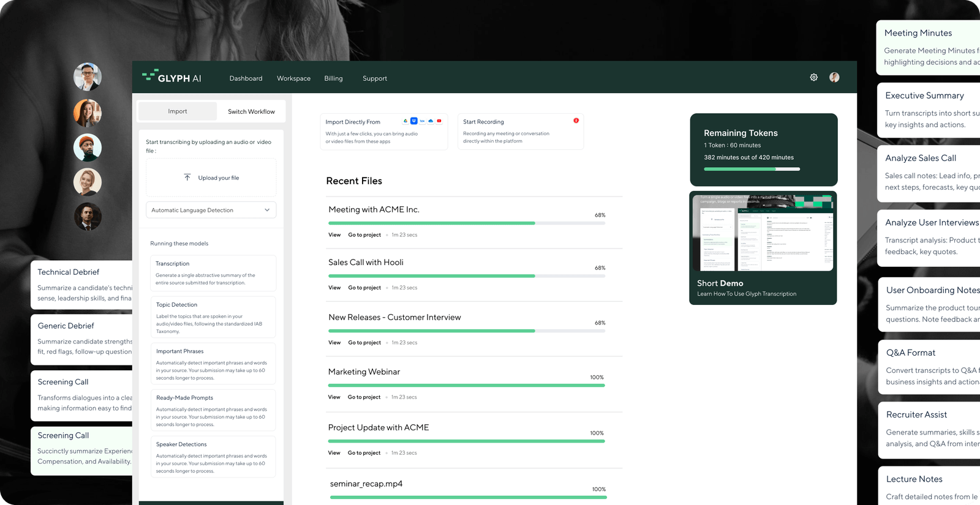Select the Box import icon
The image size is (980, 505).
click(422, 121)
